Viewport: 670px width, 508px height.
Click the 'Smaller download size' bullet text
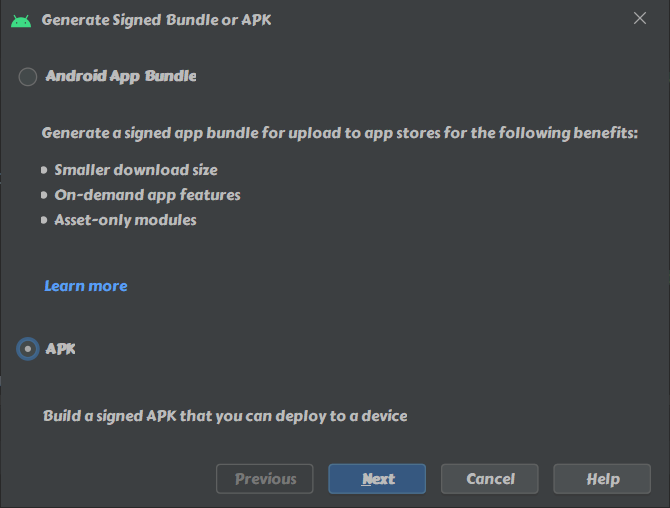(136, 170)
